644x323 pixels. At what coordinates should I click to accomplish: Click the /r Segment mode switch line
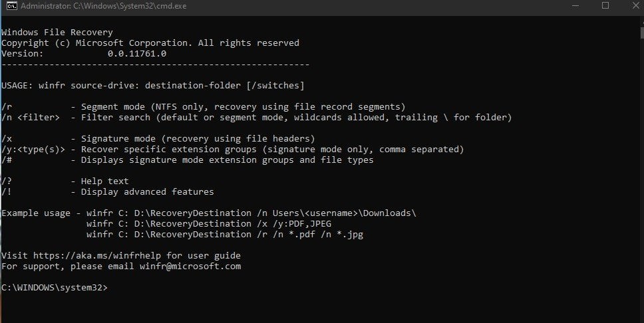[203, 107]
